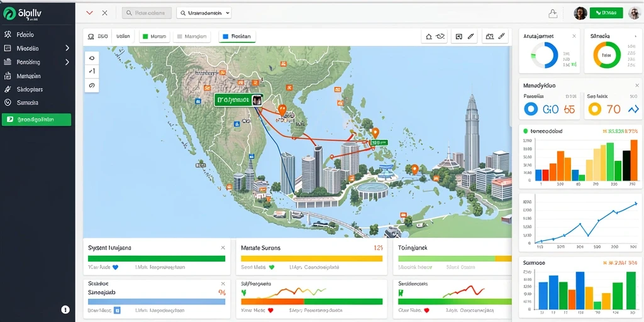Open the first sidebar menu item
Screen dimensions: 644x322
[38, 35]
